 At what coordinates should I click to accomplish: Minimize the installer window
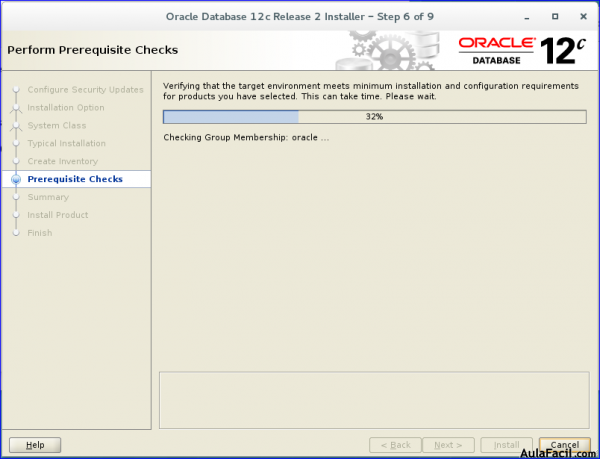click(527, 17)
